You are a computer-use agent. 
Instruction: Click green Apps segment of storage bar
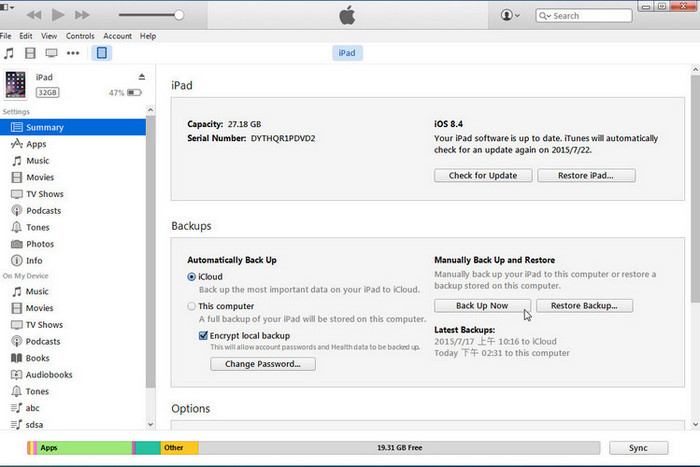click(x=85, y=448)
